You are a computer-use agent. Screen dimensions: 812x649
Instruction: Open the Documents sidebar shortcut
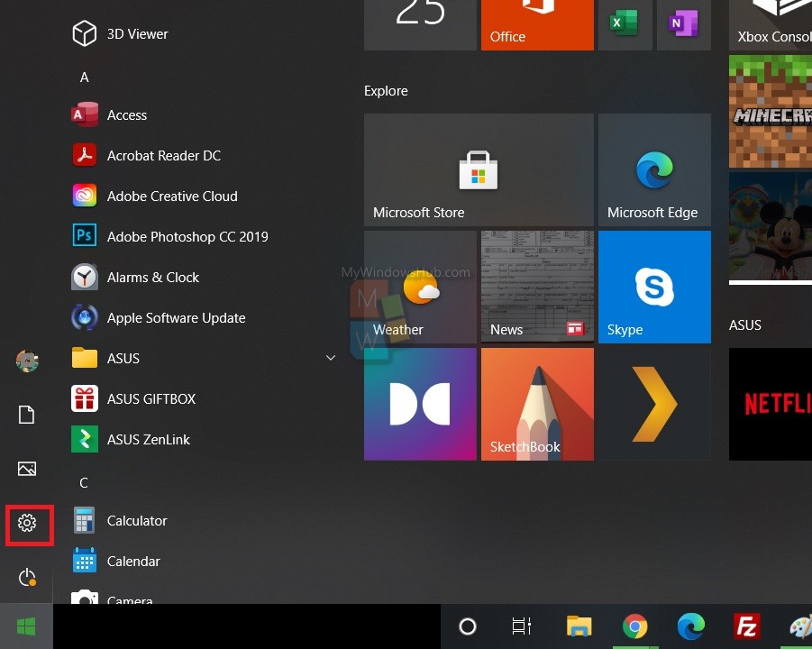pos(27,415)
